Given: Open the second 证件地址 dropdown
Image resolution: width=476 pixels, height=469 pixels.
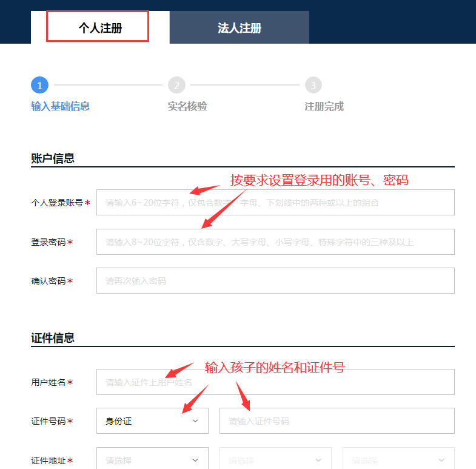Looking at the screenshot, I should (275, 459).
